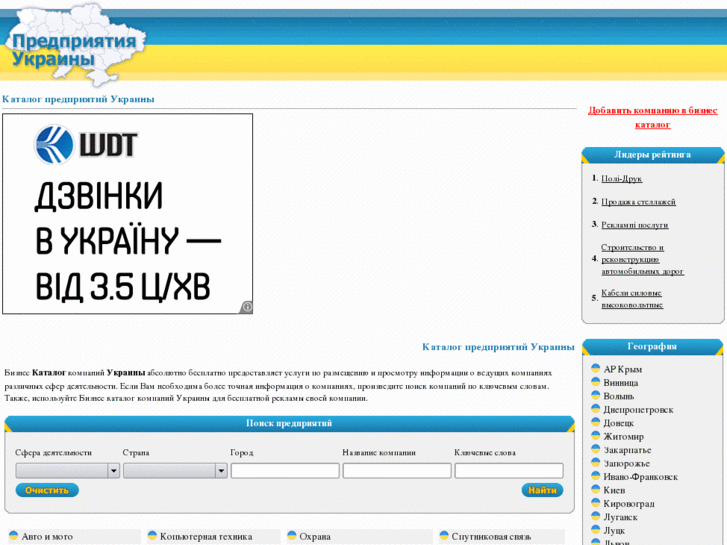Select Житомир region
727x545 pixels.
pos(624,436)
